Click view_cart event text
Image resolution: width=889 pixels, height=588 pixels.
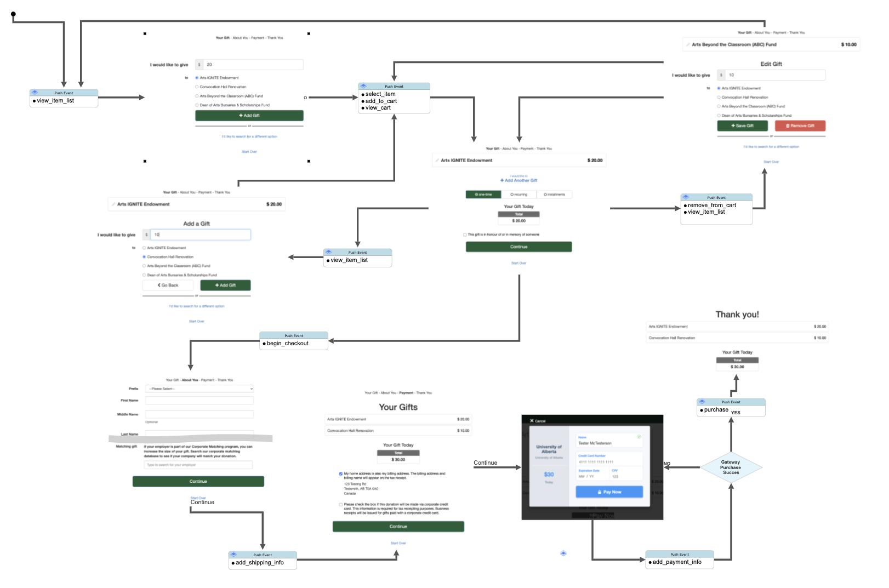378,107
